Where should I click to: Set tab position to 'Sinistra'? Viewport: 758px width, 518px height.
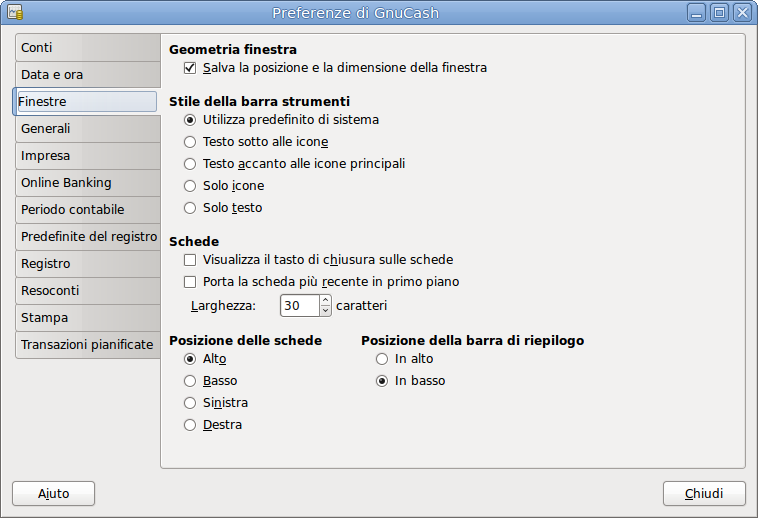[x=190, y=403]
